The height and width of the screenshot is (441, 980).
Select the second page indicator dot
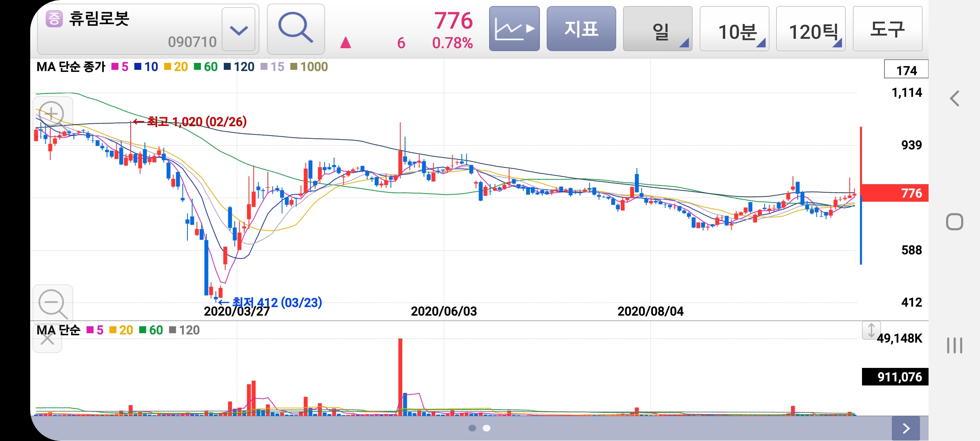(486, 428)
